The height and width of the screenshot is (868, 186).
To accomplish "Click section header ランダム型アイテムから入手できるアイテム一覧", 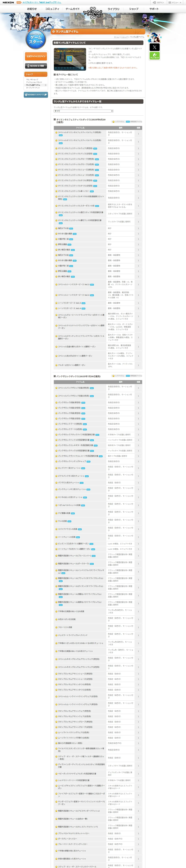I will [x=98, y=101].
